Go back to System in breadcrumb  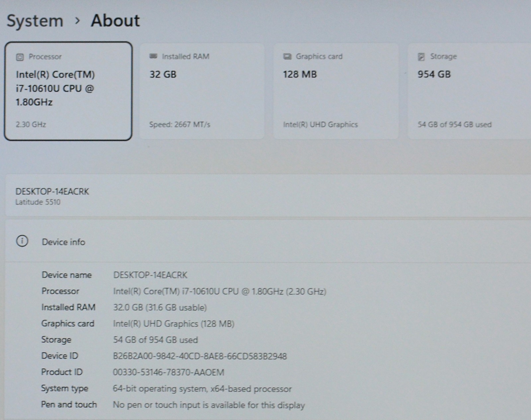[x=35, y=21]
